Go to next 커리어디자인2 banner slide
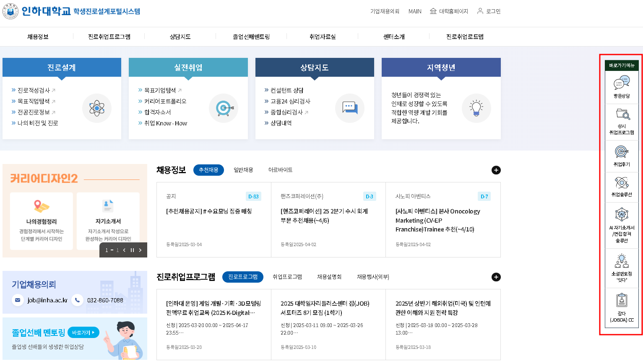This screenshot has height=364, width=643. 140,250
